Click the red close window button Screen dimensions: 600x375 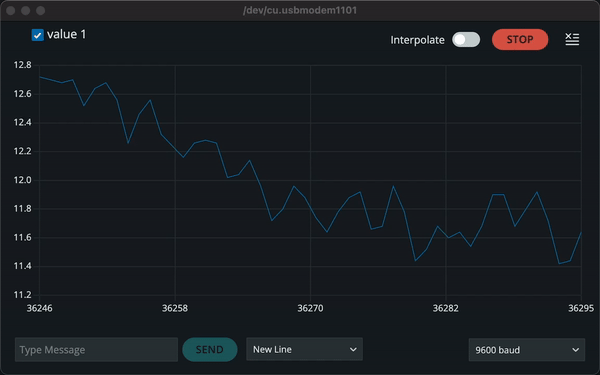11,10
